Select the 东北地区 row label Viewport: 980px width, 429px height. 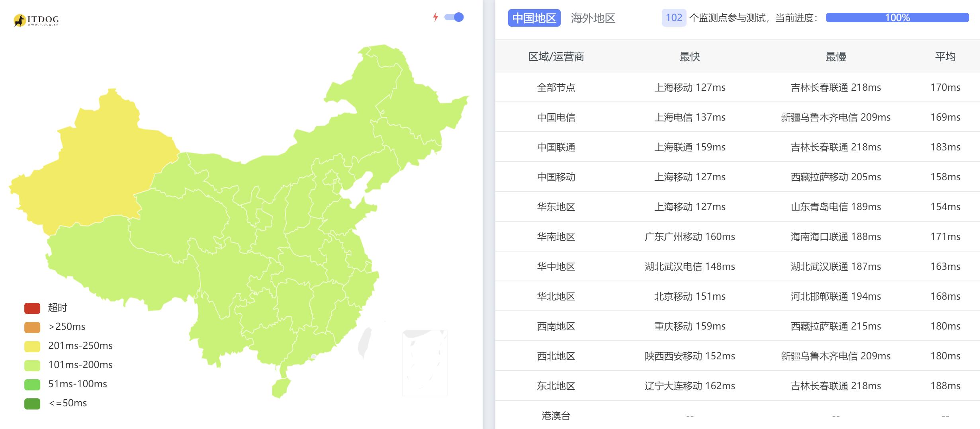tap(556, 386)
